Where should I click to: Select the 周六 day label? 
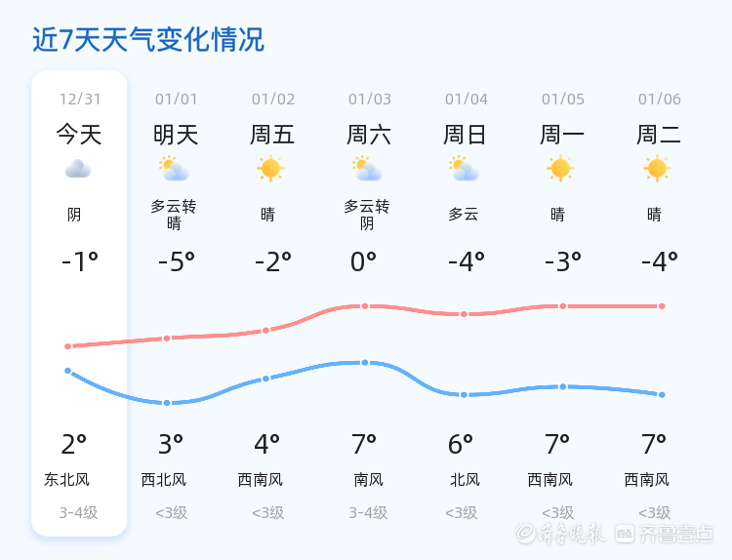[x=369, y=135]
